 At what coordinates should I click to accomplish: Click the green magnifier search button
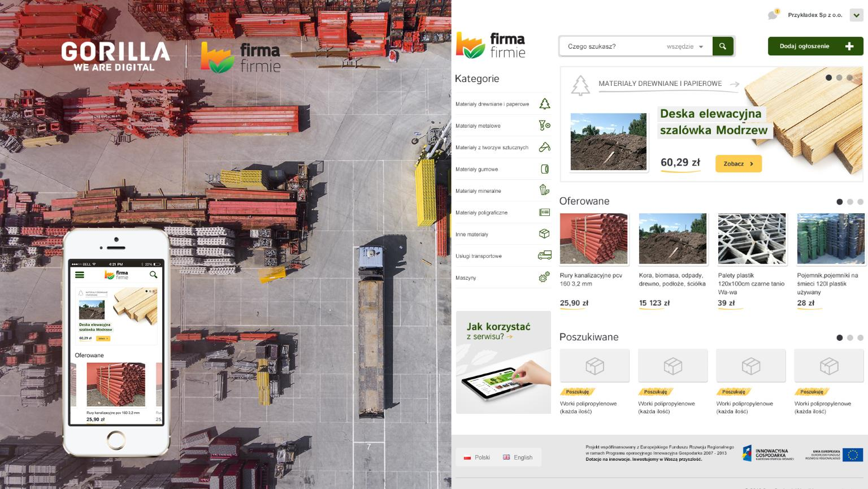(x=723, y=46)
